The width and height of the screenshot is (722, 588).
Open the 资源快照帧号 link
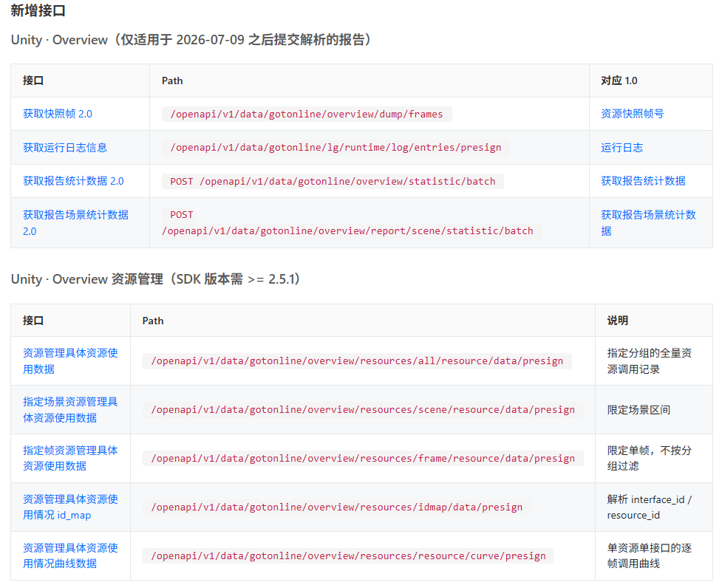(x=632, y=114)
